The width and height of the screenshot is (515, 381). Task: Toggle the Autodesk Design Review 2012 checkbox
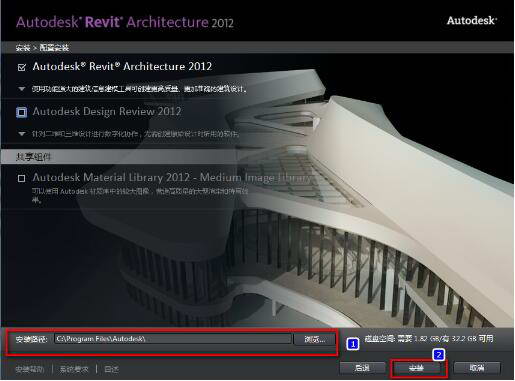22,112
